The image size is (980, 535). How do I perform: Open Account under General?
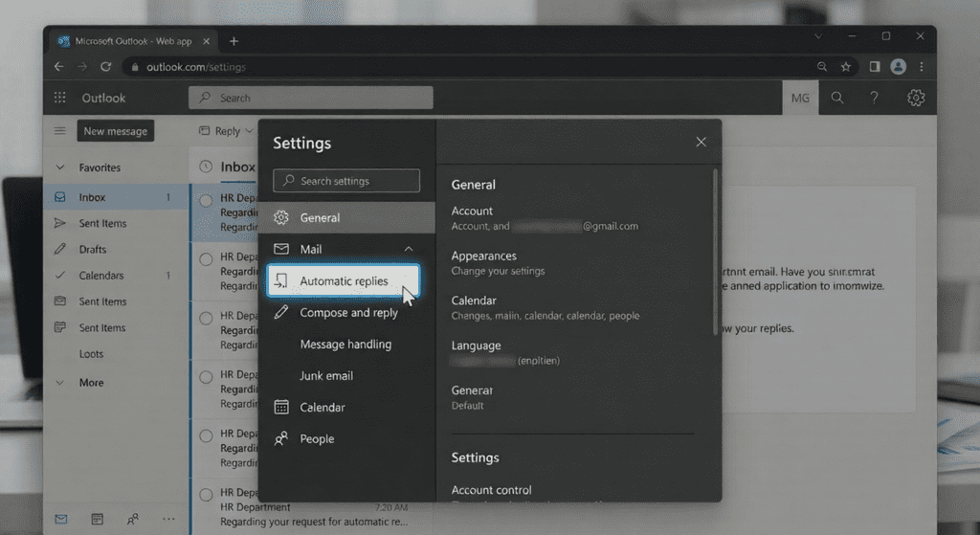coord(545,218)
